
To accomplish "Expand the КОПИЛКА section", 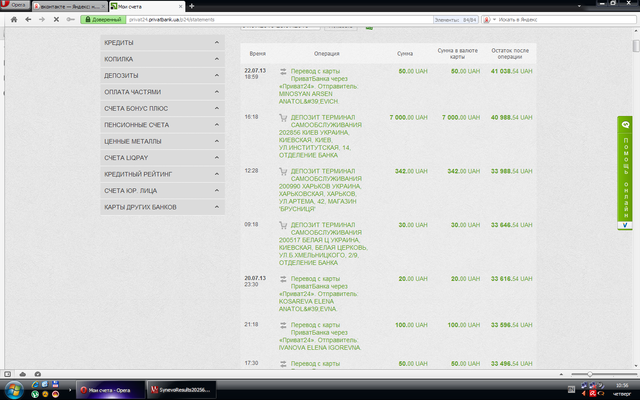I will point(162,59).
